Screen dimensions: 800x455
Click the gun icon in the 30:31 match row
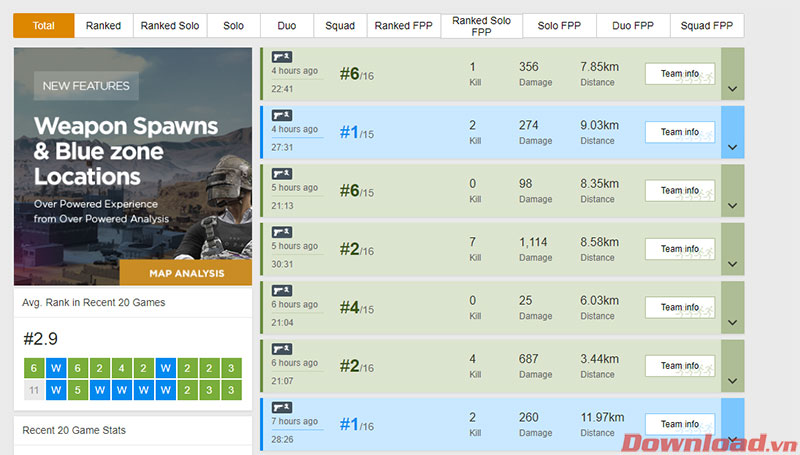coord(282,232)
